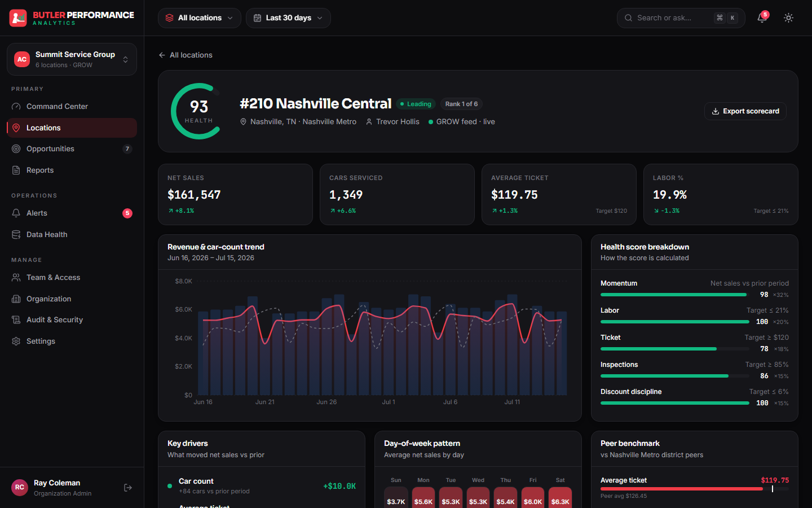The image size is (812, 508).
Task: Click the red 5 badge on Alerts
Action: [127, 213]
